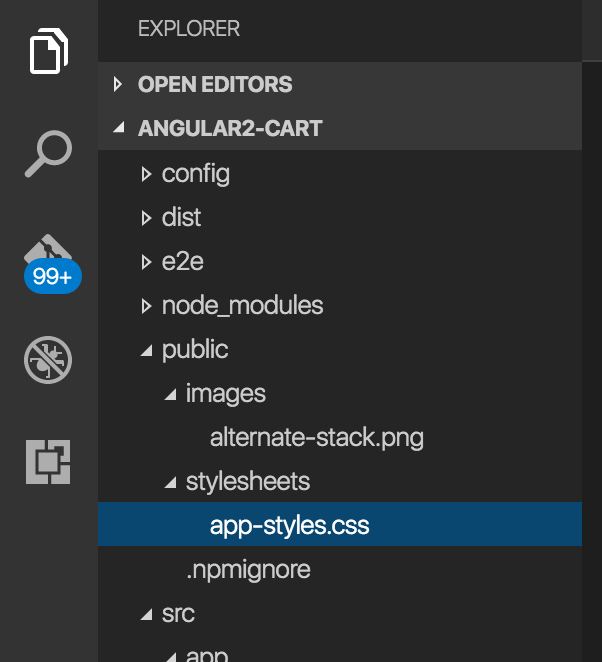Expand the config folder arrow
Viewport: 602px width, 662px height.
pyautogui.click(x=147, y=174)
